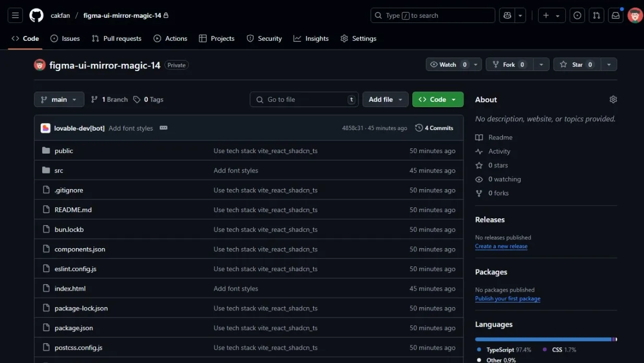Viewport: 644px width, 363px height.
Task: Open the issues icon in the header
Action: [x=577, y=16]
